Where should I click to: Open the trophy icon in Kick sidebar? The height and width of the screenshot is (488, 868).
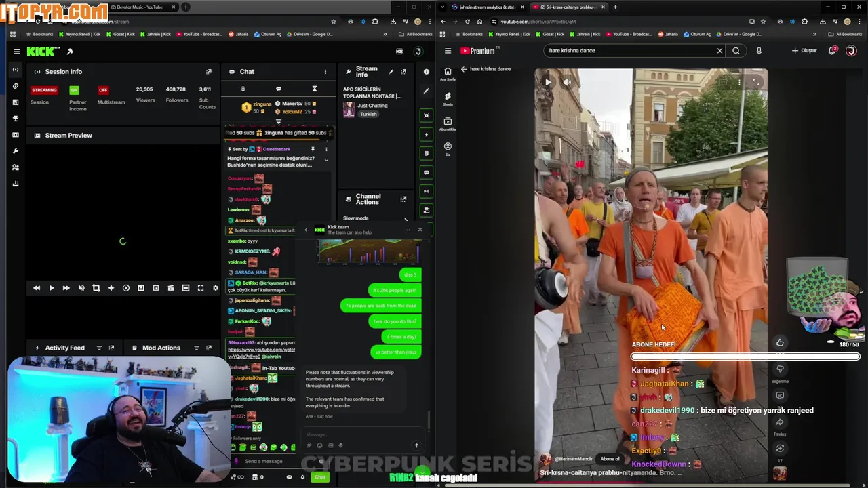[16, 119]
